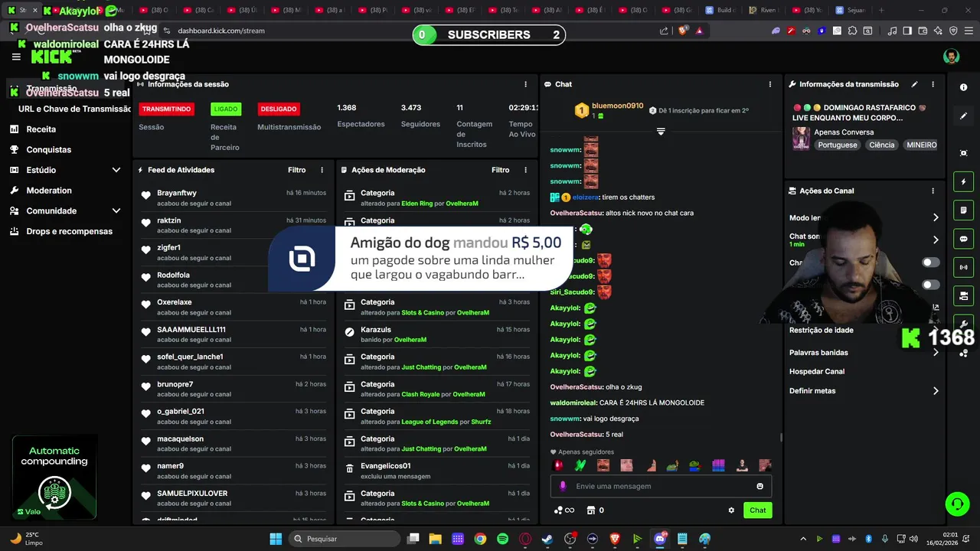980x551 pixels.
Task: Edit transmission info with the pencil icon
Action: 914,84
